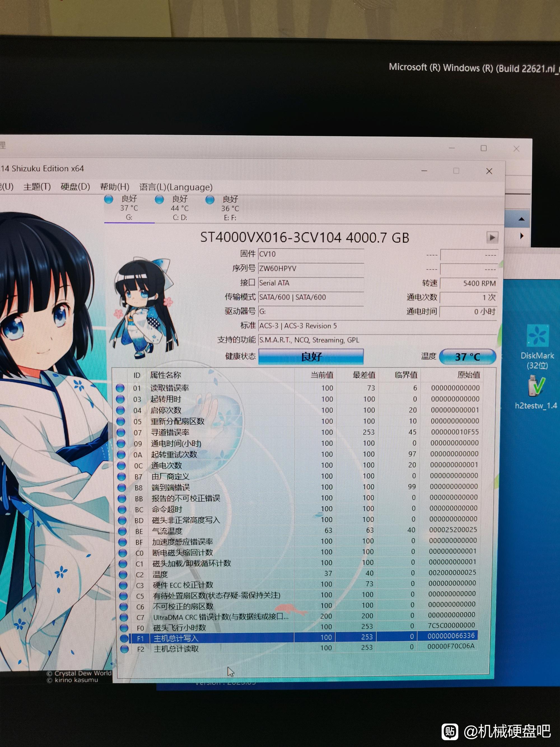Select the G: drive health status

pos(129,208)
